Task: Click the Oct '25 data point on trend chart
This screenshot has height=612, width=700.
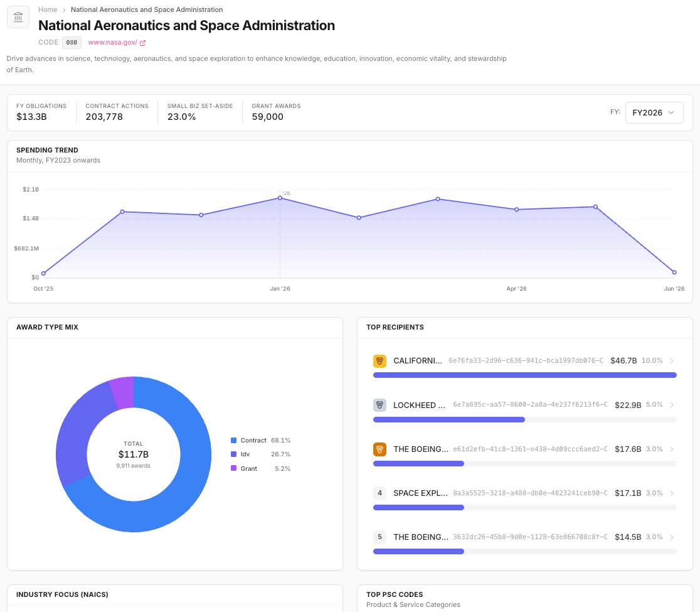Action: [x=43, y=274]
